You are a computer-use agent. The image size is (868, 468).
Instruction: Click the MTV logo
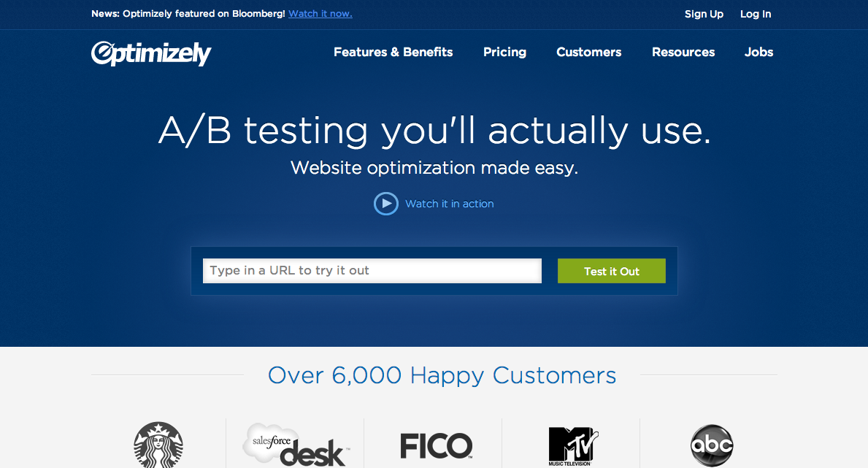pyautogui.click(x=573, y=446)
